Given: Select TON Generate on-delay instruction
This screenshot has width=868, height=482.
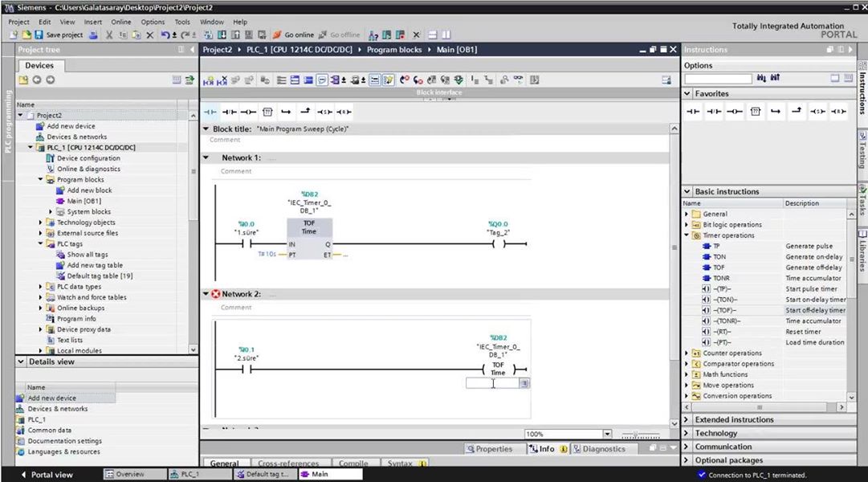Looking at the screenshot, I should click(x=773, y=257).
